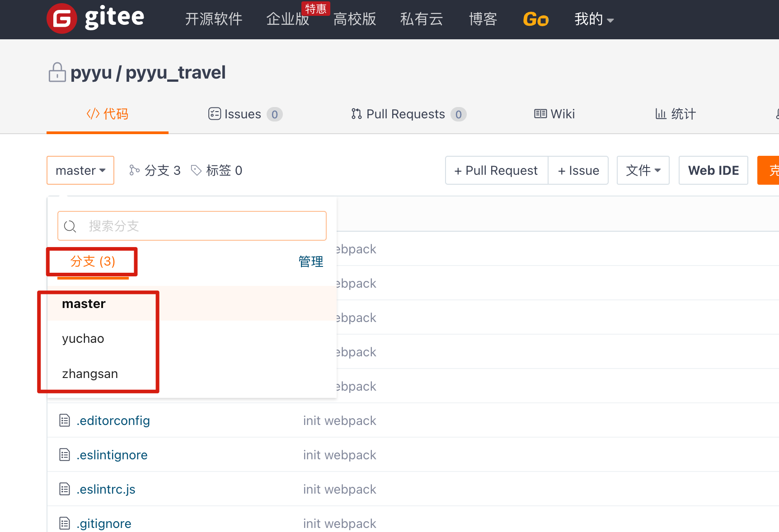Click the magnifier icon in branch search
This screenshot has width=779, height=532.
pos(70,226)
